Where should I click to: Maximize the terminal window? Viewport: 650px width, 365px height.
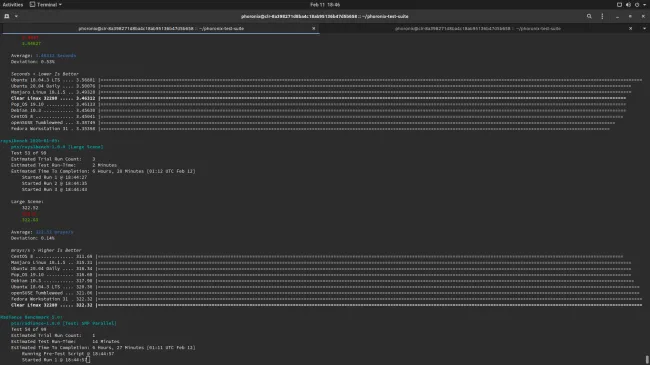click(630, 16)
